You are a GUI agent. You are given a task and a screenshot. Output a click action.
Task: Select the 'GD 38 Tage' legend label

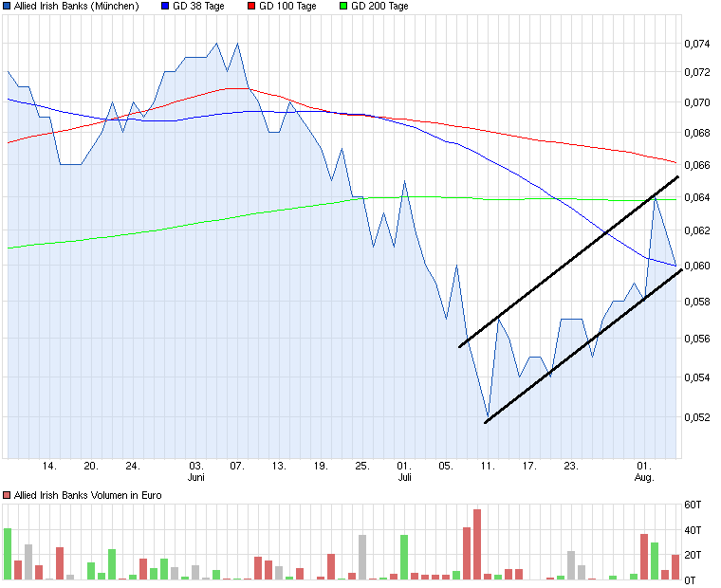198,6
